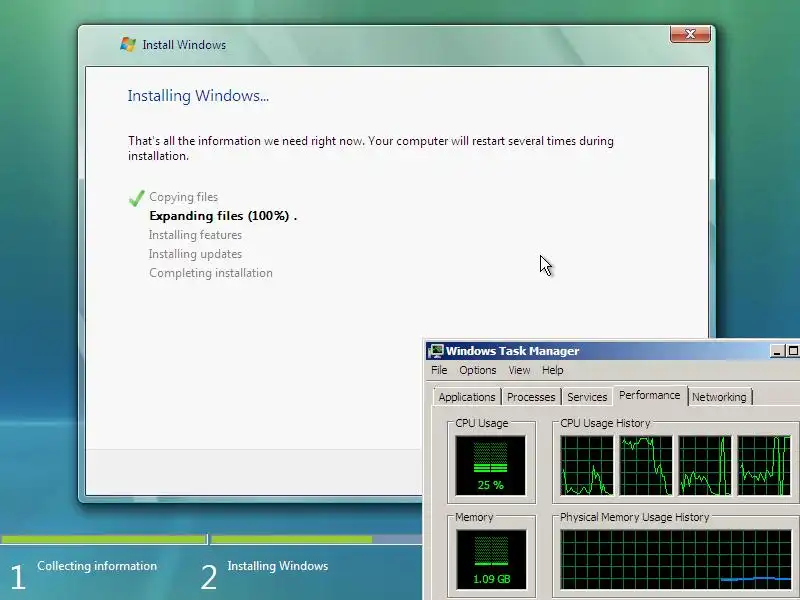Switch to the Services tab
The height and width of the screenshot is (600, 800).
pos(587,397)
